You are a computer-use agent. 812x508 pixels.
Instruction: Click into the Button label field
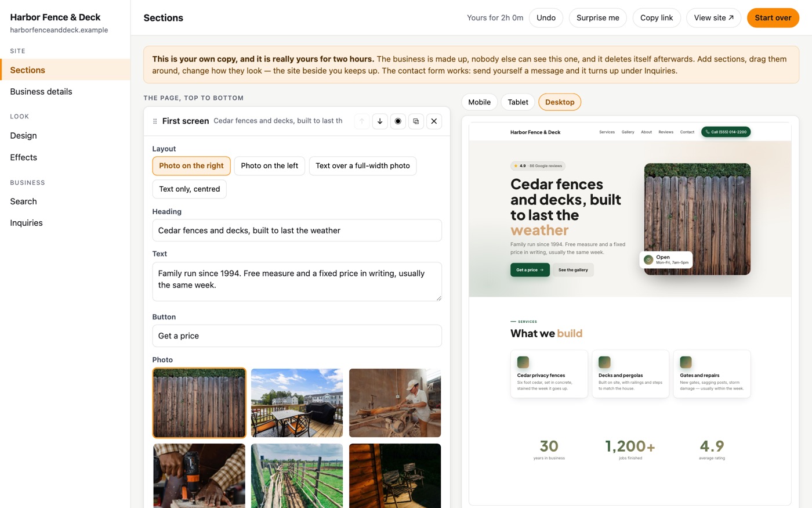[297, 336]
